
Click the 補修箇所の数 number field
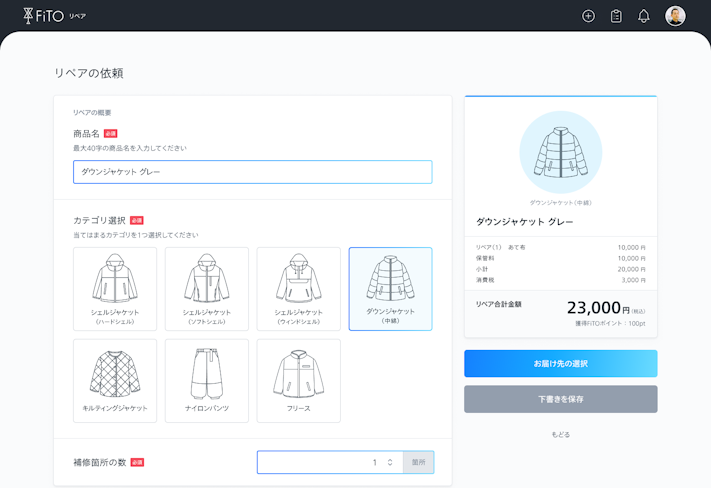(330, 462)
